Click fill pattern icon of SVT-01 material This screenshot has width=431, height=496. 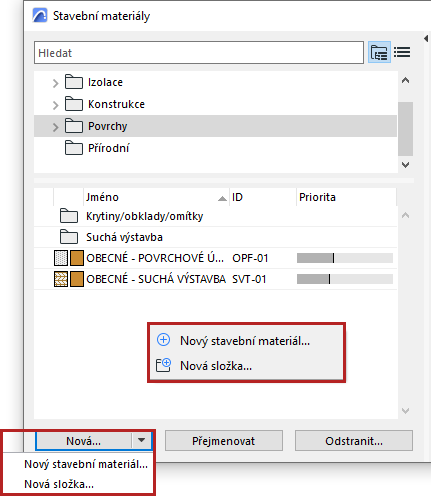61,279
